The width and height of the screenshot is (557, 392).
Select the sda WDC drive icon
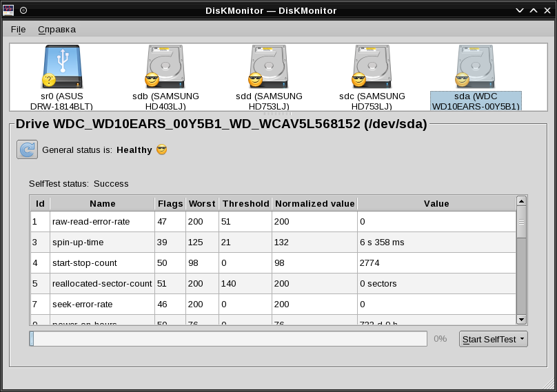[x=475, y=68]
